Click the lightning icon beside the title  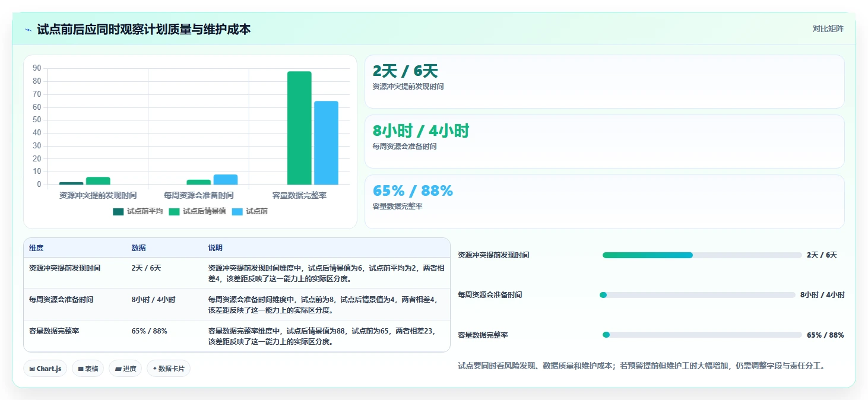click(28, 29)
